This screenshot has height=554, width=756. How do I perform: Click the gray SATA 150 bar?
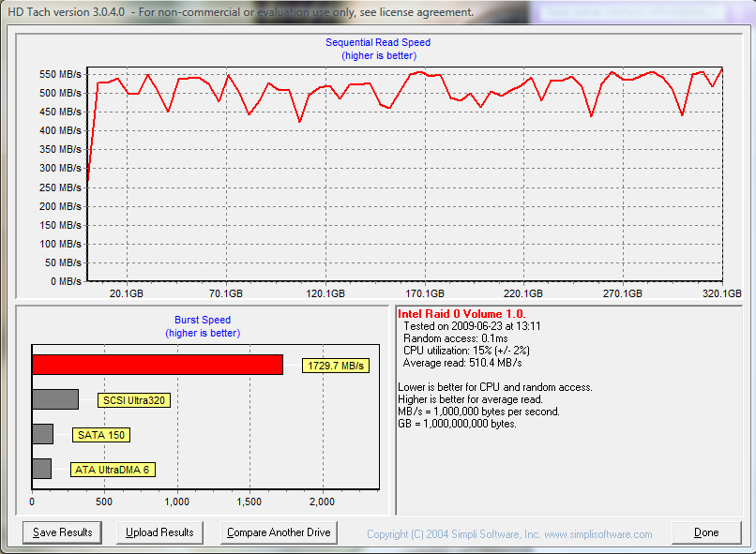42,434
